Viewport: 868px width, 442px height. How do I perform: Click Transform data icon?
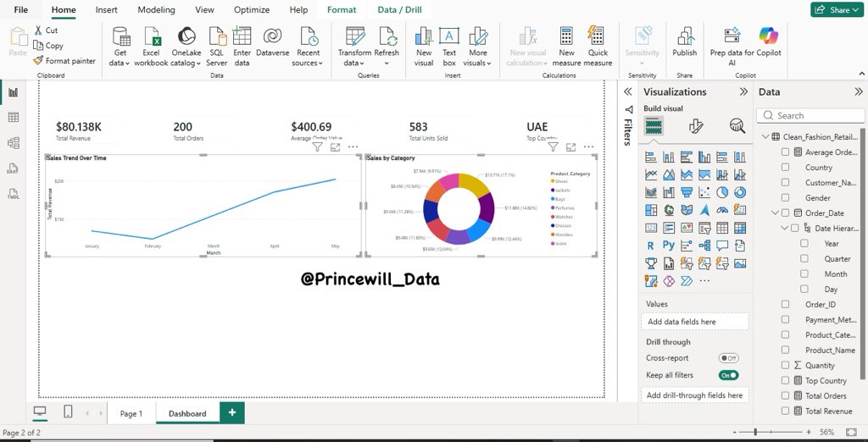click(355, 36)
